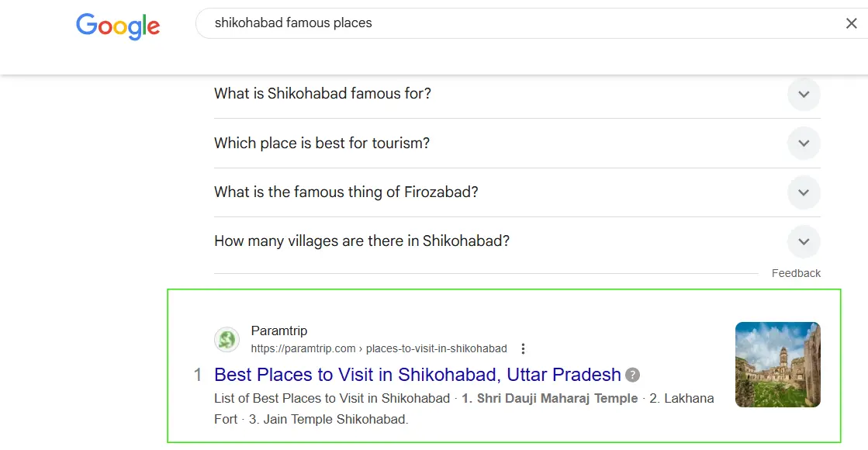Expand the Firozabad famous thing question chevron
The height and width of the screenshot is (450, 868).
click(x=804, y=192)
